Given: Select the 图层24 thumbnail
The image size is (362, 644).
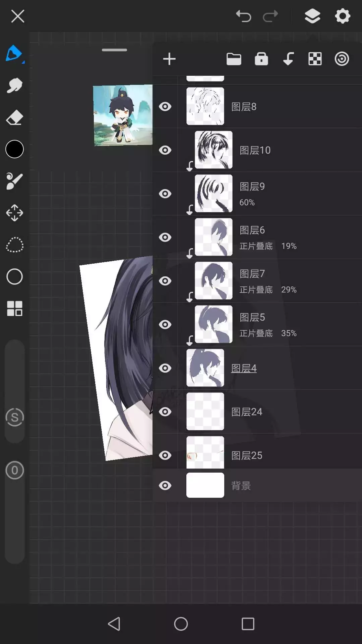Looking at the screenshot, I should pos(205,412).
